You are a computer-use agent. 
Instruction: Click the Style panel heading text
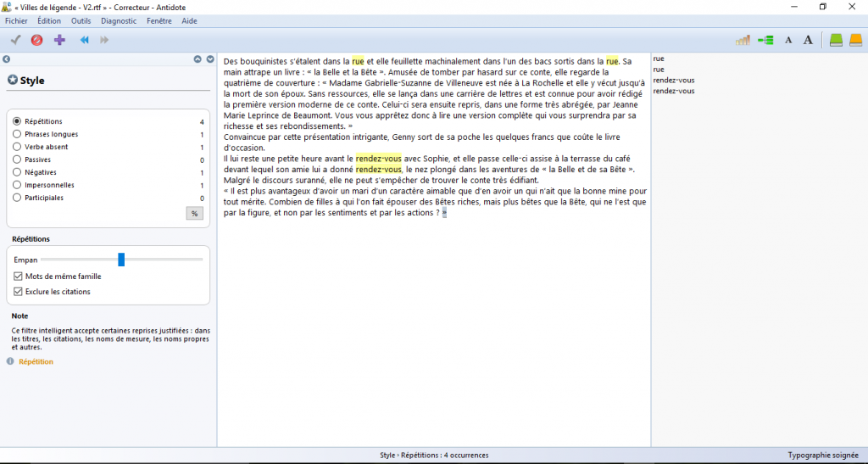[x=32, y=81]
